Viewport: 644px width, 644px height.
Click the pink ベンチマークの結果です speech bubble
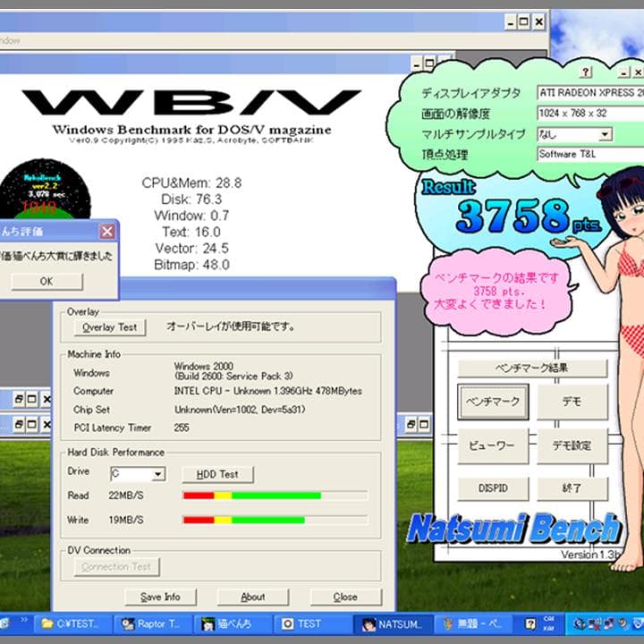[498, 292]
